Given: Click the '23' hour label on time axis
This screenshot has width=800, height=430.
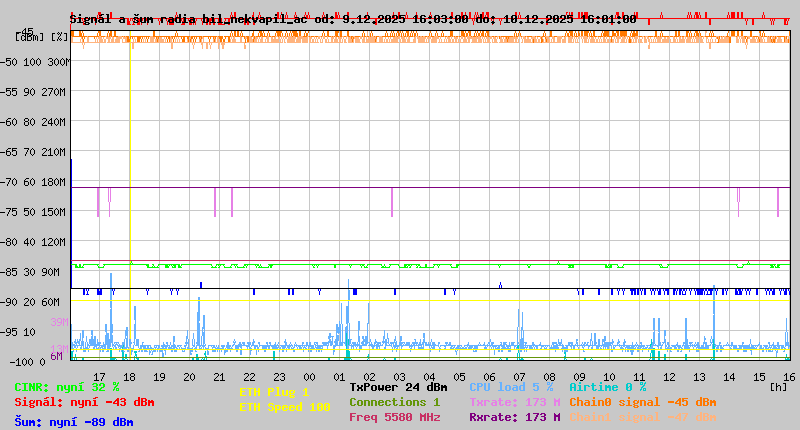Looking at the screenshot, I should (x=280, y=377).
